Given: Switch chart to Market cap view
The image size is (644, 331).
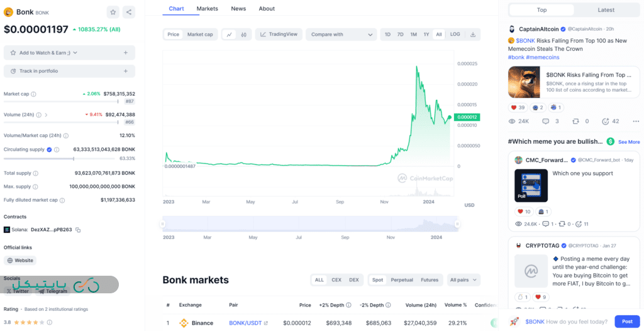Looking at the screenshot, I should pos(200,35).
